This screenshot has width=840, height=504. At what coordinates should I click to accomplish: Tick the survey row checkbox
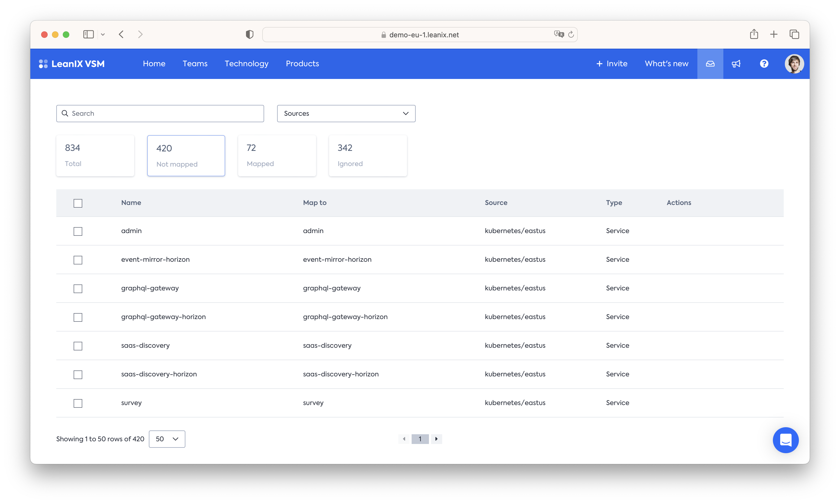click(78, 403)
